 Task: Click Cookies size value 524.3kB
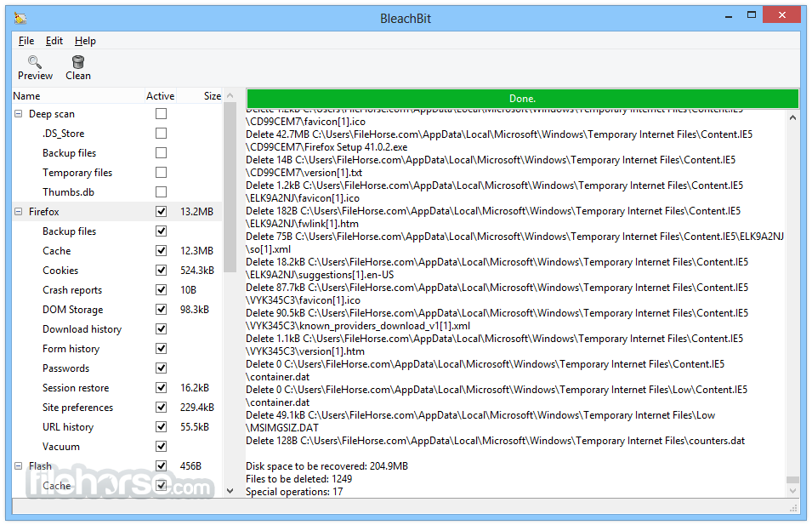(x=196, y=271)
